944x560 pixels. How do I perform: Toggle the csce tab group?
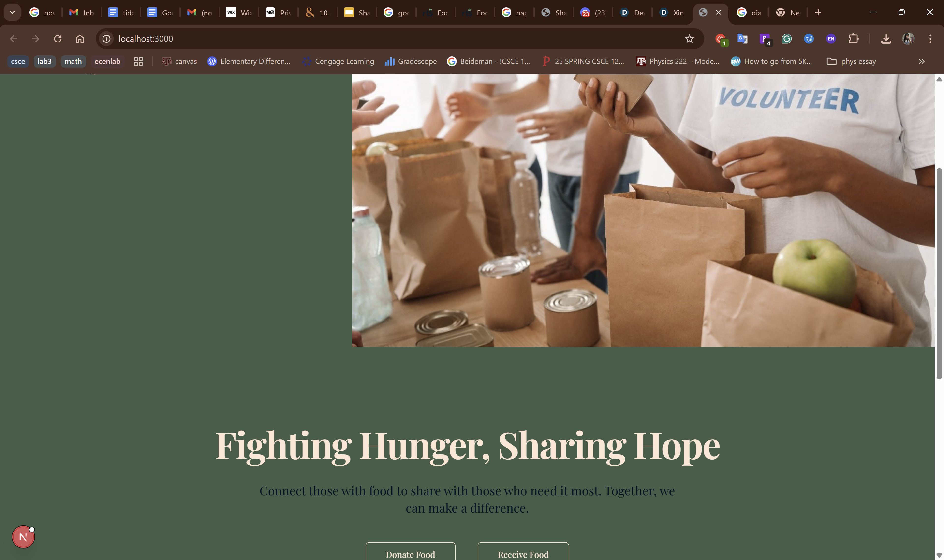coord(18,61)
